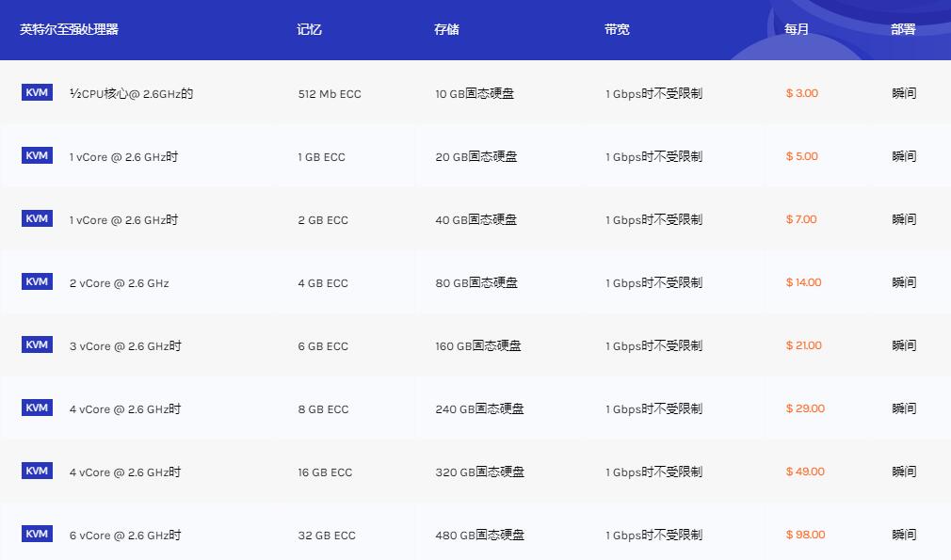Select the $ 29.00 monthly price
Viewport: 951px width, 560px height.
pos(805,408)
